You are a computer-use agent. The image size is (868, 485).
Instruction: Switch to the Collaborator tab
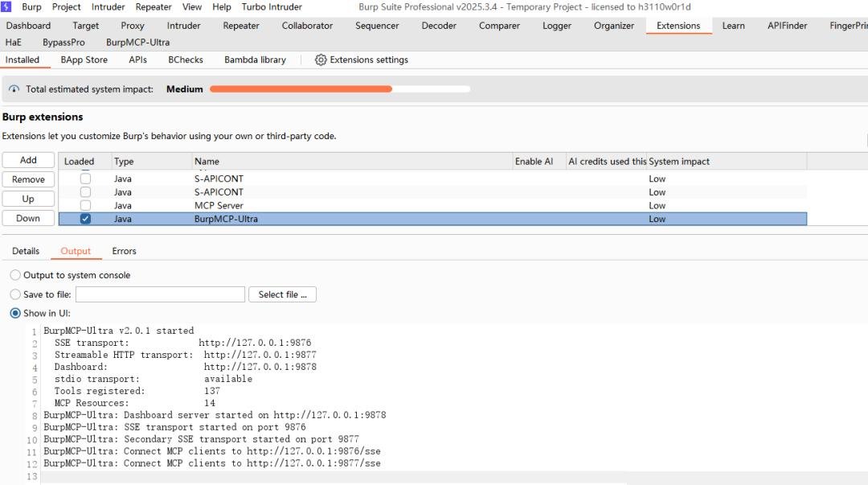point(307,26)
